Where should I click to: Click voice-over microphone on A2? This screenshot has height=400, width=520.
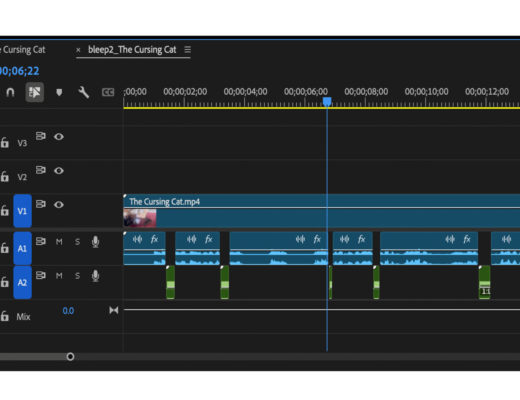coord(95,276)
